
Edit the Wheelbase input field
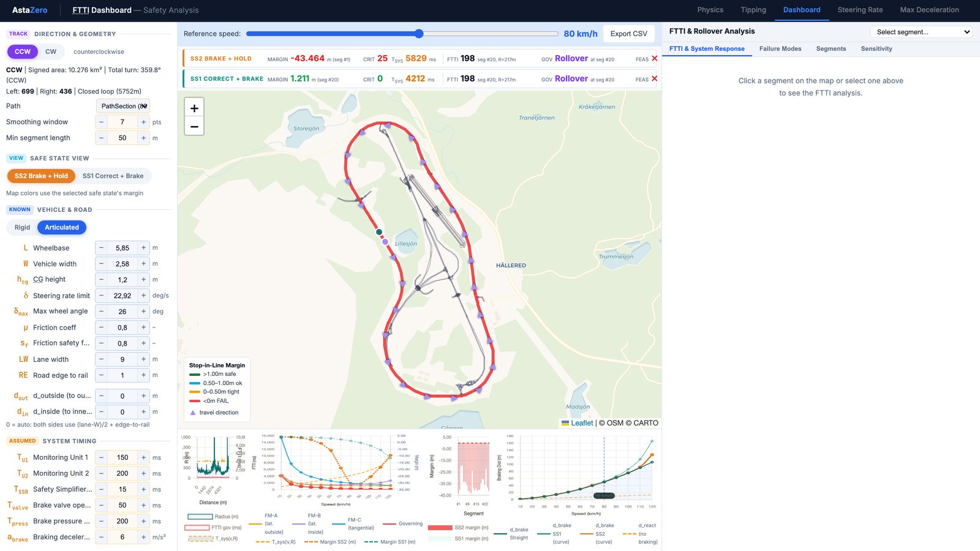click(x=123, y=248)
